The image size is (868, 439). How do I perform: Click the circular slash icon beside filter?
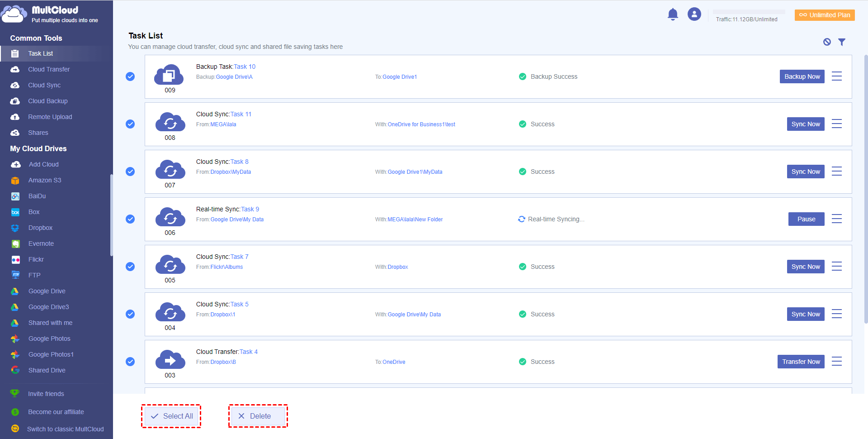coord(827,42)
